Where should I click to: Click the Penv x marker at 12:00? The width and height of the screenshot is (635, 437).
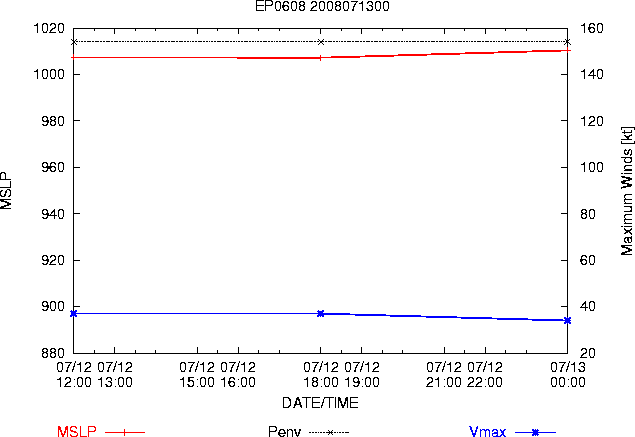[74, 42]
